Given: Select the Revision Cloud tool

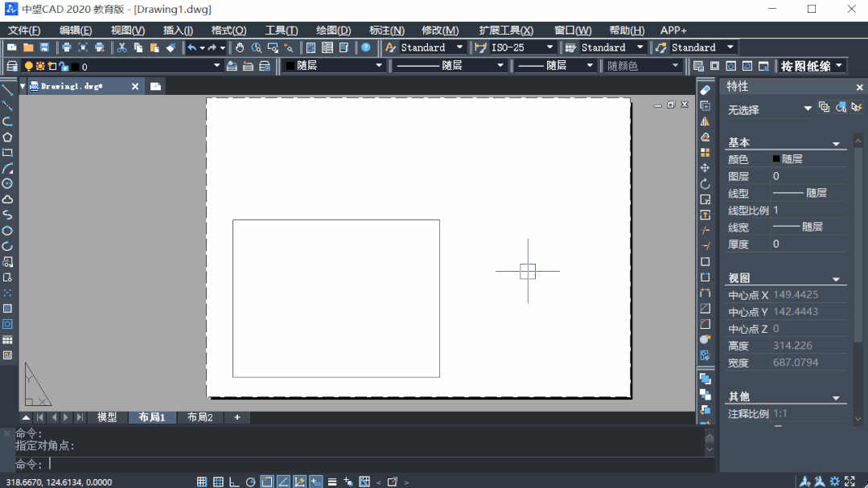Looking at the screenshot, I should click(x=7, y=199).
